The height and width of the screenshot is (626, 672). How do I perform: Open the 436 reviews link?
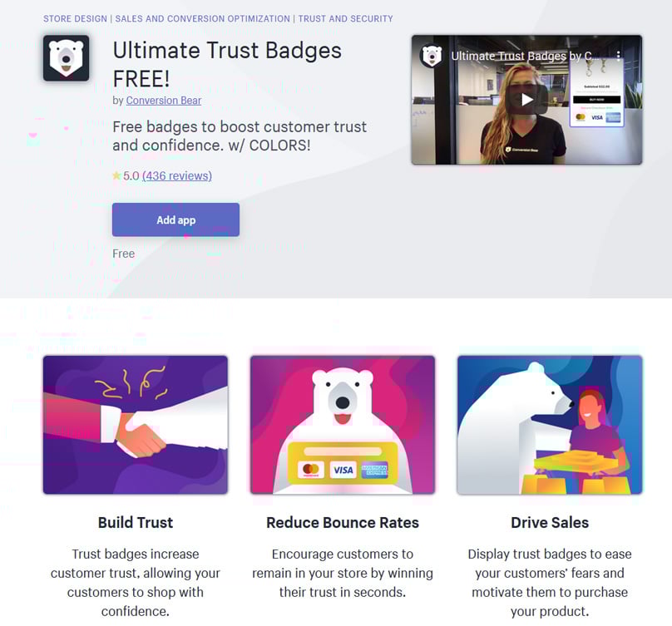(x=175, y=176)
